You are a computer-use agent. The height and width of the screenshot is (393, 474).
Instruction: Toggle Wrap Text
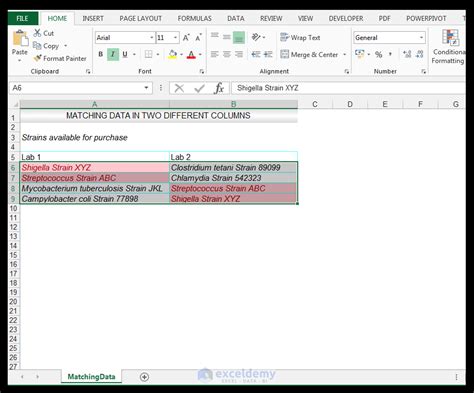click(300, 38)
